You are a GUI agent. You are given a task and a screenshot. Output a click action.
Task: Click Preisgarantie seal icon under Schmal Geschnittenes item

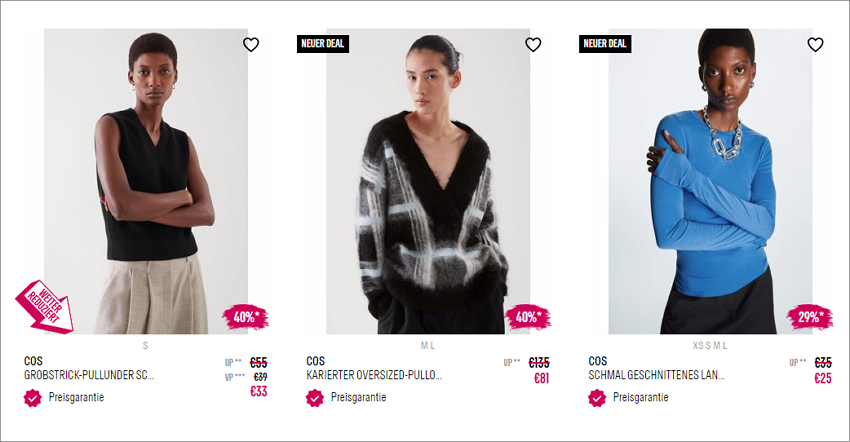(597, 398)
